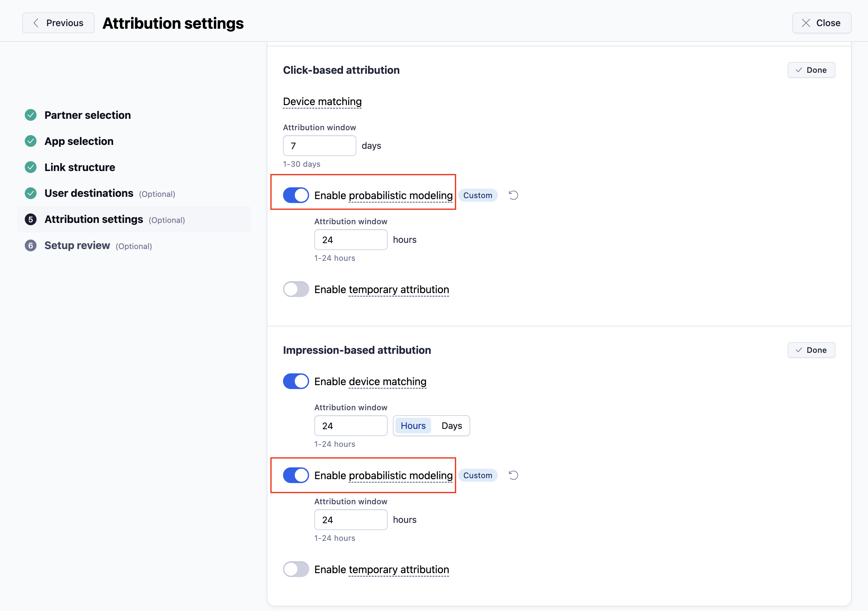This screenshot has width=868, height=611.
Task: Open Setup review step in sidebar
Action: pyautogui.click(x=77, y=245)
